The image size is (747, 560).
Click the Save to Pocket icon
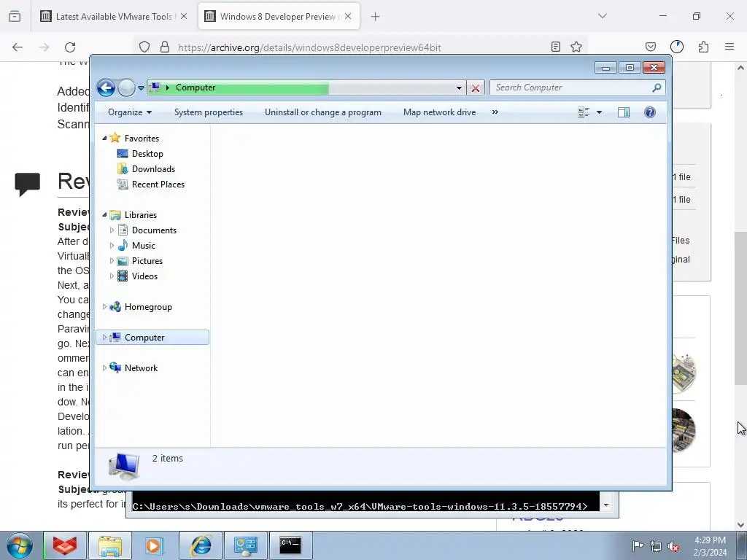click(x=651, y=47)
